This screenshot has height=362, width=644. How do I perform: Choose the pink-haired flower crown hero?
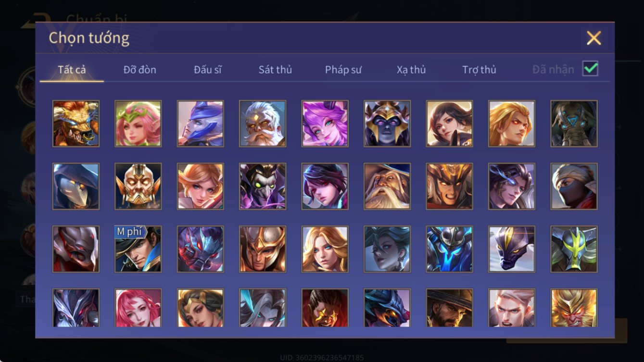tap(138, 124)
